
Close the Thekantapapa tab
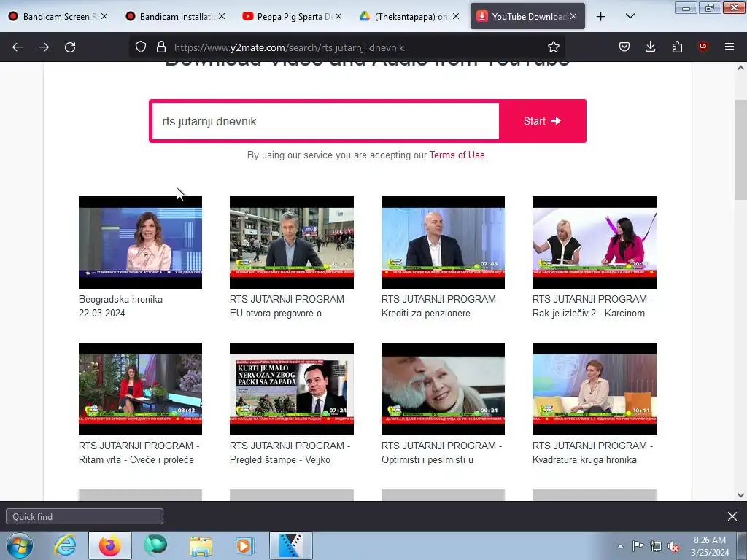(x=456, y=17)
